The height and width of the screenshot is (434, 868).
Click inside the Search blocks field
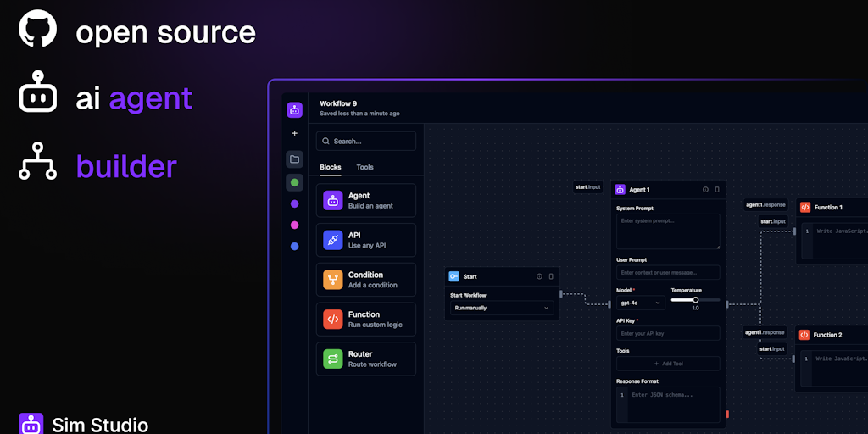(x=366, y=142)
